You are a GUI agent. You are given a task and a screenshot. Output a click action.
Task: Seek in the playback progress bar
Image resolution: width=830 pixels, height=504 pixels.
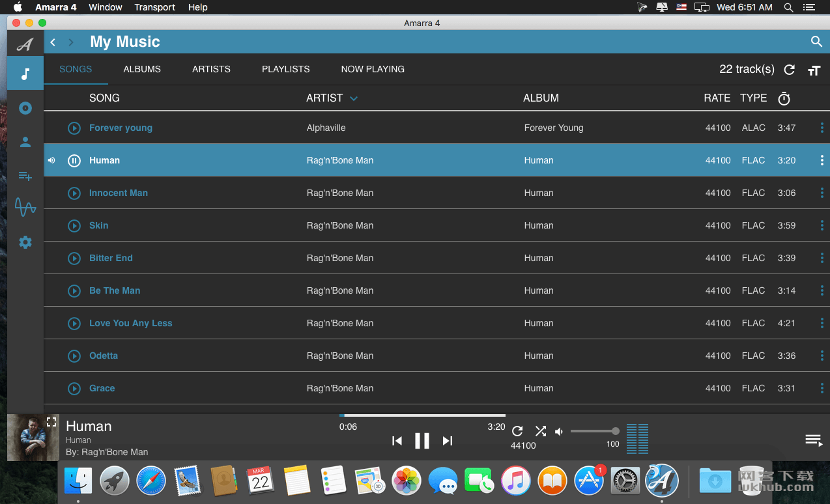tap(422, 415)
